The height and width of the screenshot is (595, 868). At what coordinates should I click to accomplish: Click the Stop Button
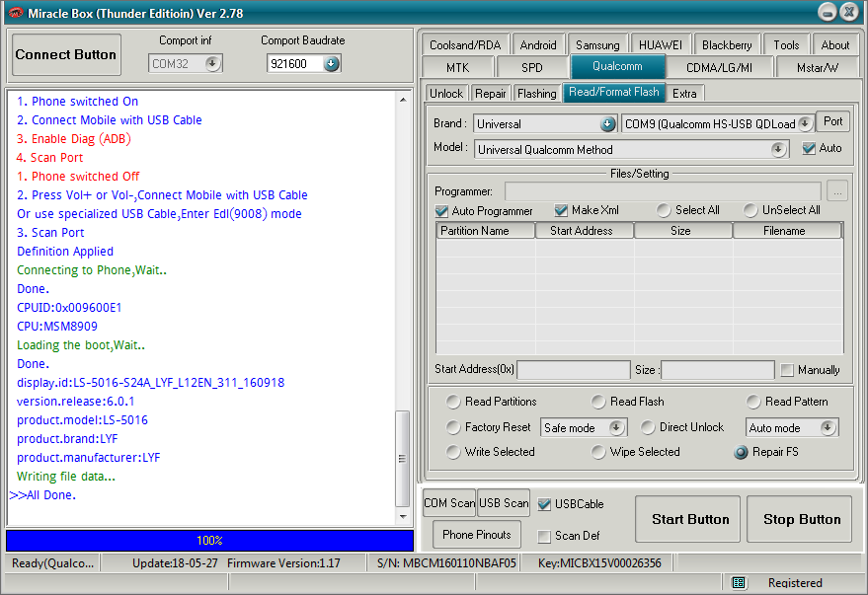[x=799, y=519]
